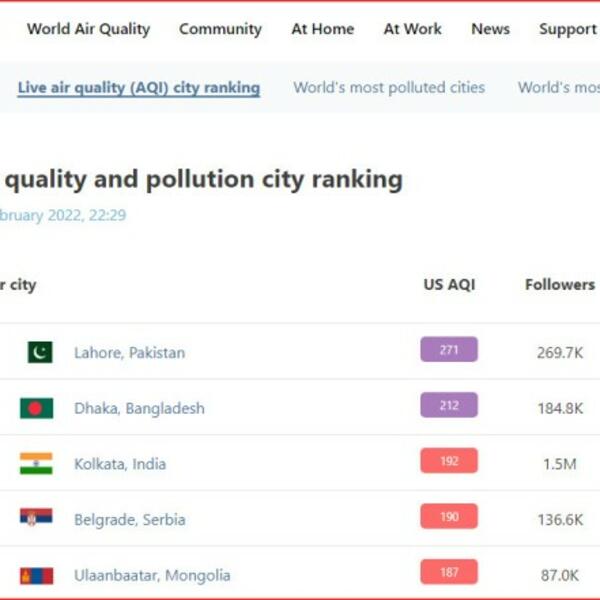View Kolkata, India air quality page
The width and height of the screenshot is (600, 600).
click(120, 464)
